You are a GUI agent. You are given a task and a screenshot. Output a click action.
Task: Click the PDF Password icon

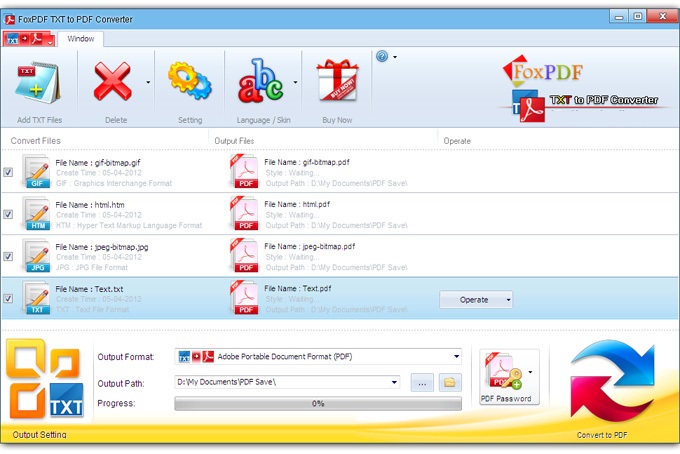(503, 371)
